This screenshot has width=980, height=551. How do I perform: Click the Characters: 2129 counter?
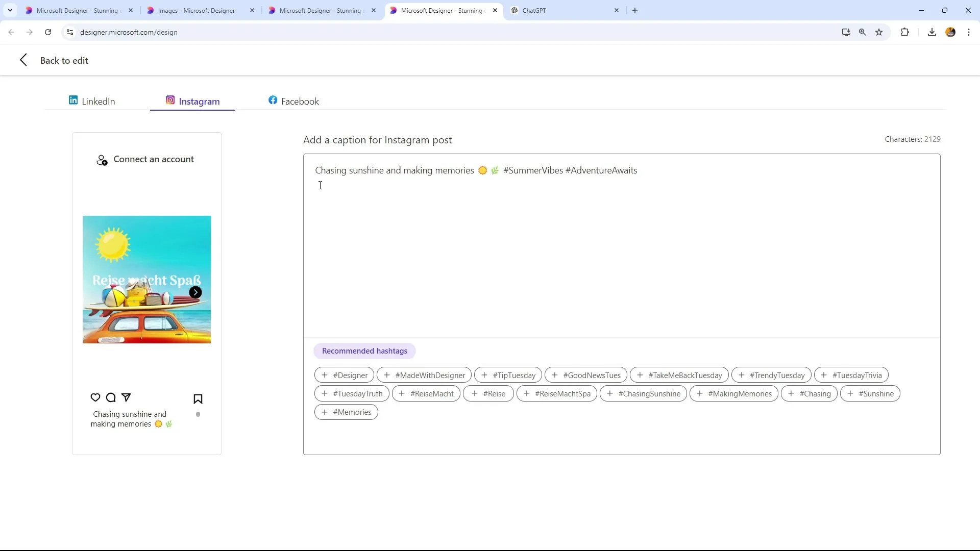[x=913, y=139]
